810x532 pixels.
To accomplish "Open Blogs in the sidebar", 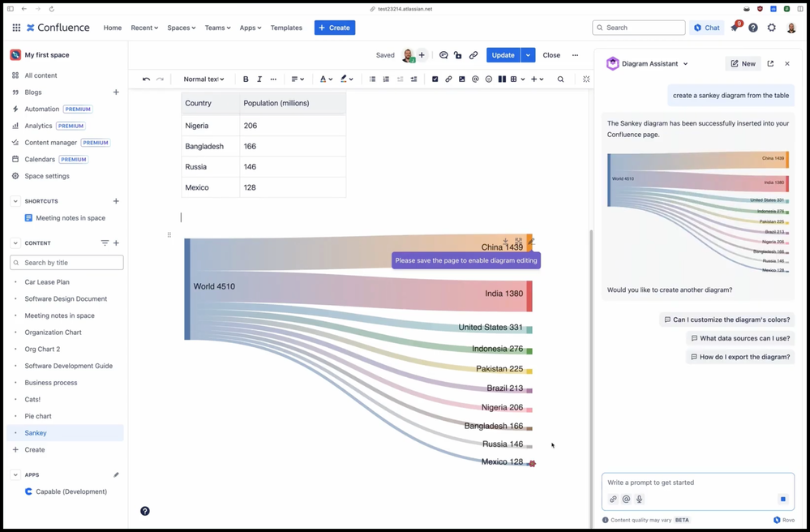I will click(x=33, y=92).
